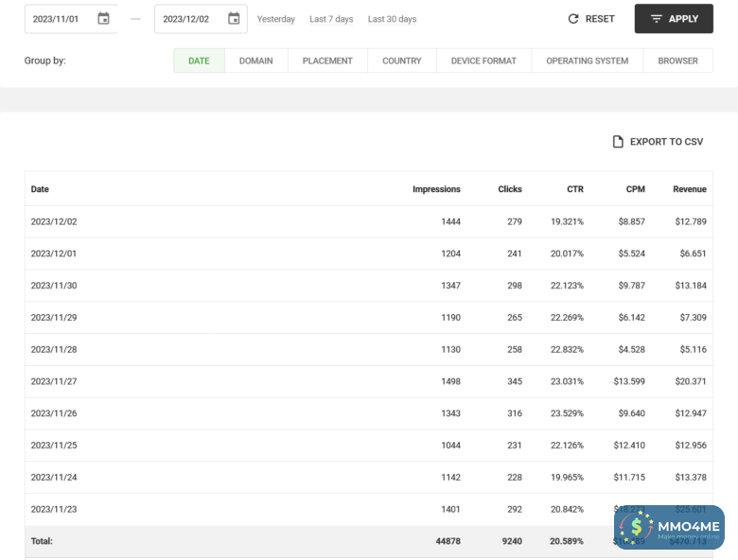Edit the start date field 2023/11/01
This screenshot has width=738, height=560.
[x=71, y=19]
